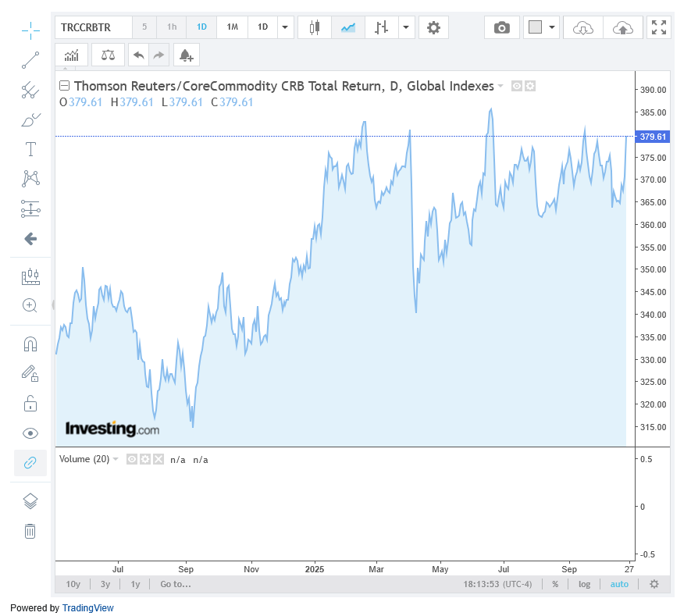This screenshot has height=616, width=691.
Task: Open the chart style dropdown arrow
Action: (407, 28)
